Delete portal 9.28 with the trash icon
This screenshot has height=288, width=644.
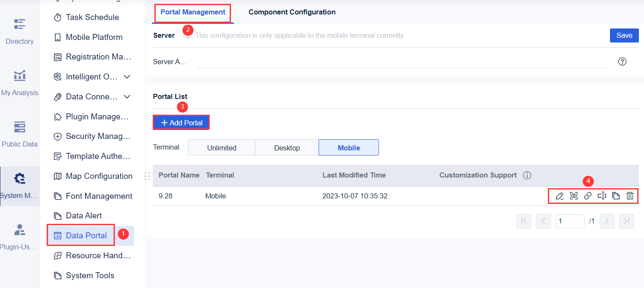point(630,196)
